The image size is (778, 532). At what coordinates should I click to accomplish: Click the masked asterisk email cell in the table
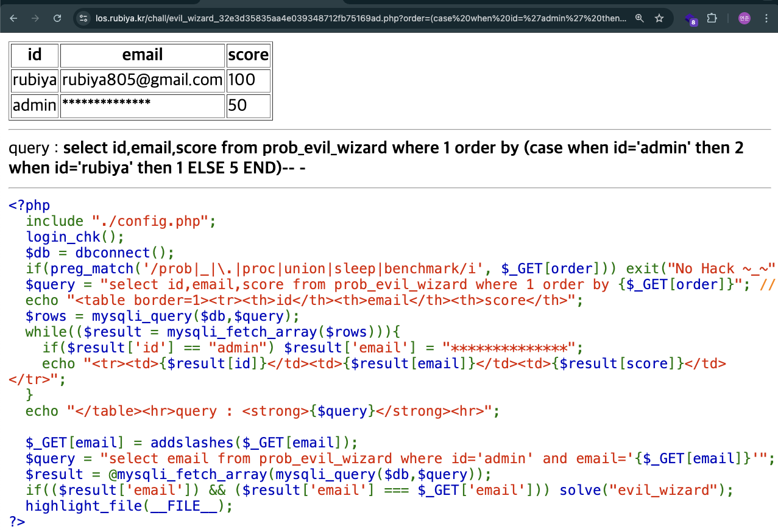click(143, 106)
